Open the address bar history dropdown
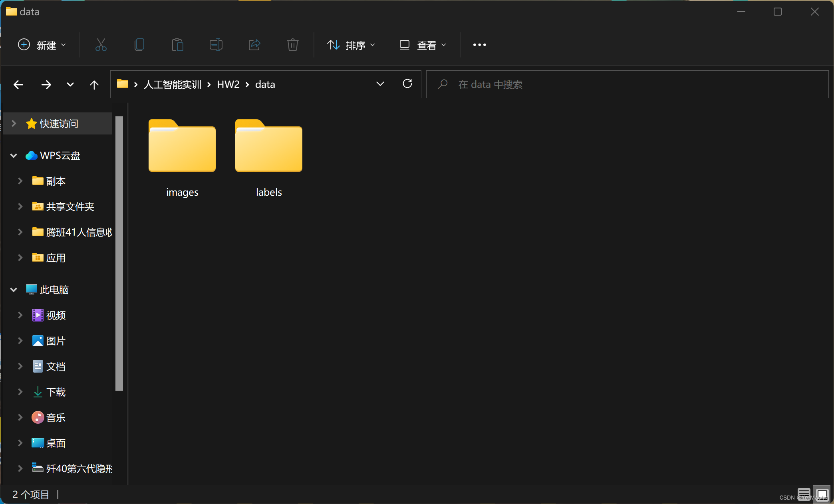 coord(380,84)
